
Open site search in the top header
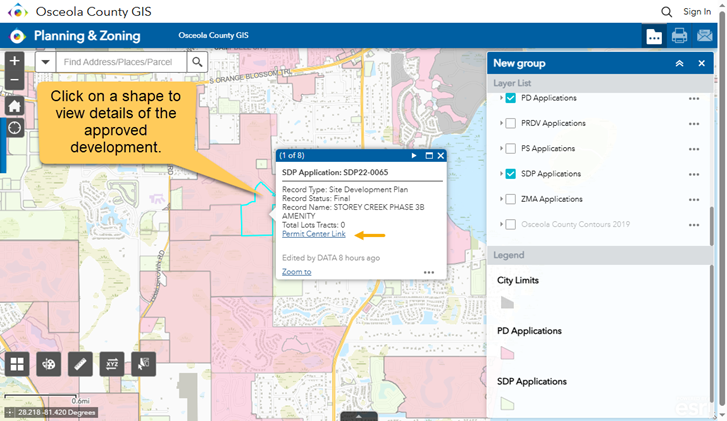(666, 12)
